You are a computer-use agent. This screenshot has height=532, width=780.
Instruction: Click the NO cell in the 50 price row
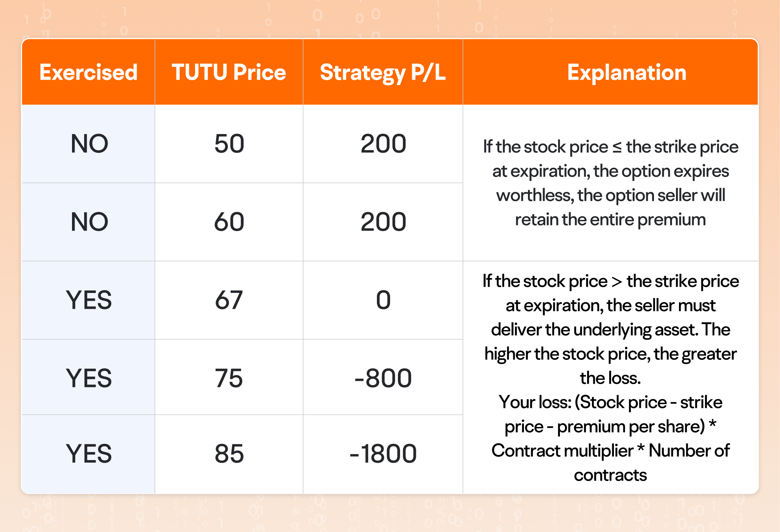[x=89, y=144]
